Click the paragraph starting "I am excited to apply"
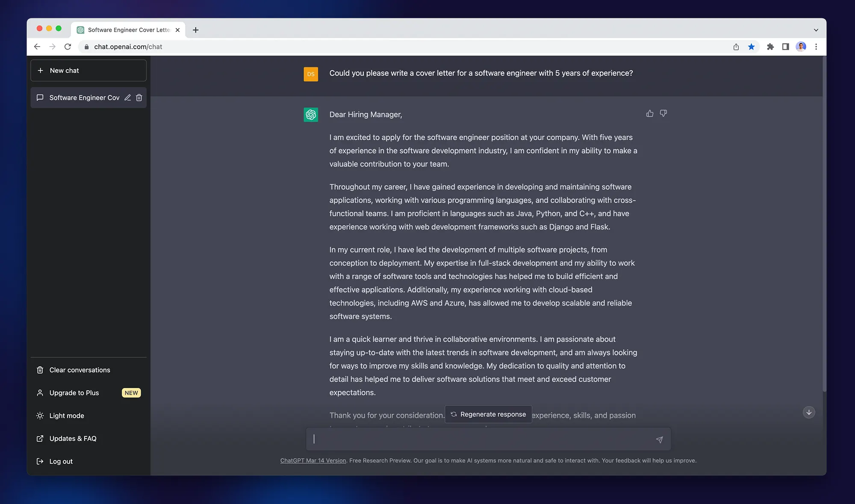This screenshot has height=504, width=855. click(x=483, y=151)
